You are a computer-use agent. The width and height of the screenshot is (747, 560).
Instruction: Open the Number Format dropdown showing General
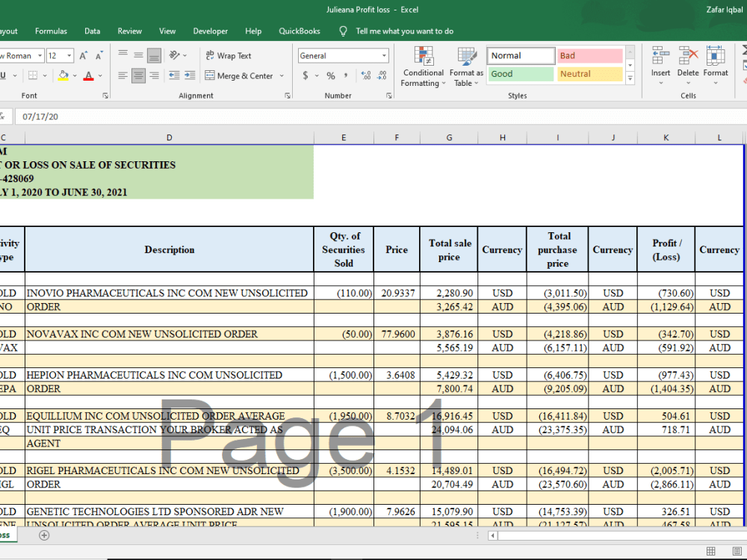[x=343, y=55]
